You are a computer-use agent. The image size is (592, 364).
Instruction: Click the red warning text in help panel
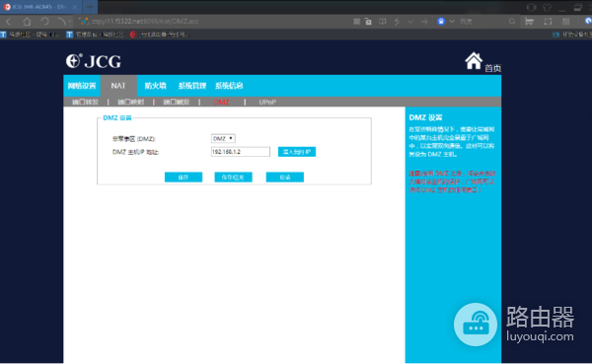452,182
